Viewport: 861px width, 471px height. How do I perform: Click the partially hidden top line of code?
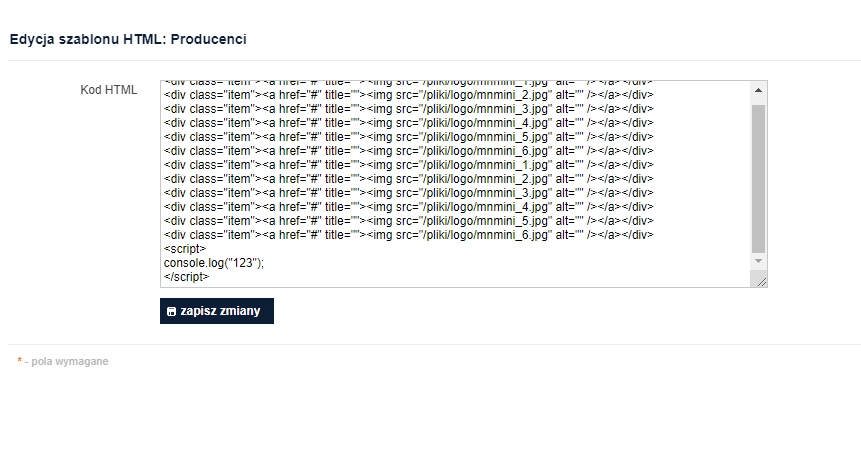[x=409, y=83]
